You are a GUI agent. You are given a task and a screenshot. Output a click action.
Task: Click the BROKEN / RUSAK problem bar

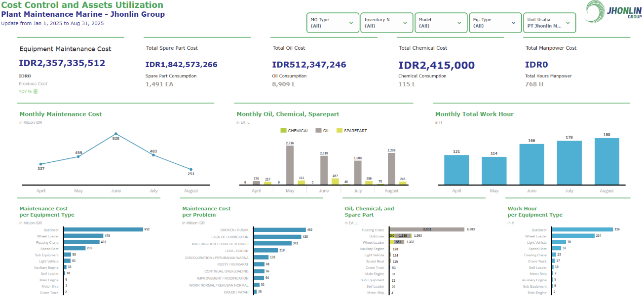click(x=280, y=230)
